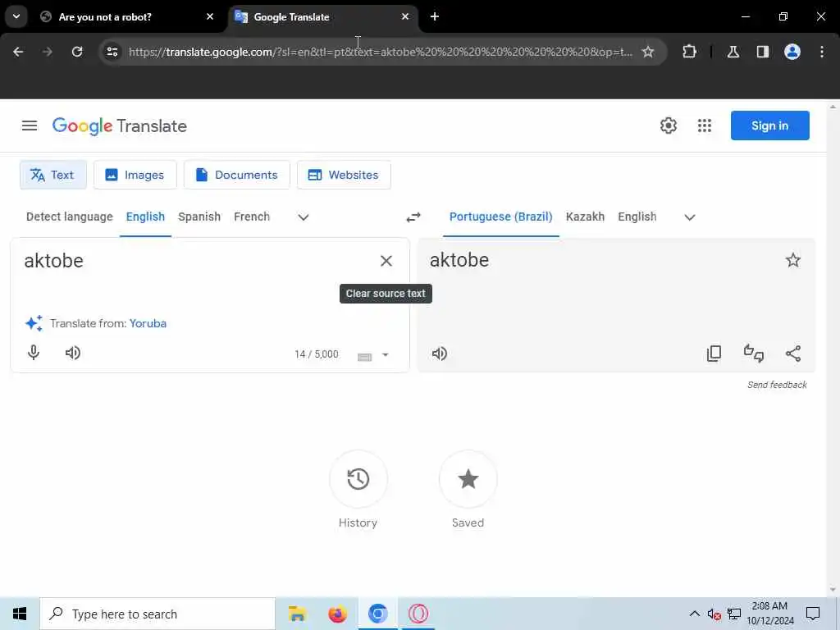The height and width of the screenshot is (630, 840).
Task: Open the Windows Start menu
Action: [20, 614]
